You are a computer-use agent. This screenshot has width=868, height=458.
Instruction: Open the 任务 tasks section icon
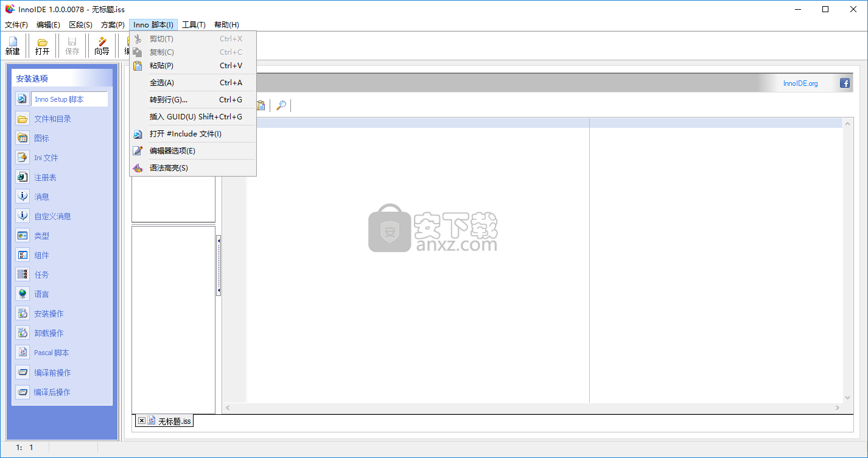(x=23, y=275)
